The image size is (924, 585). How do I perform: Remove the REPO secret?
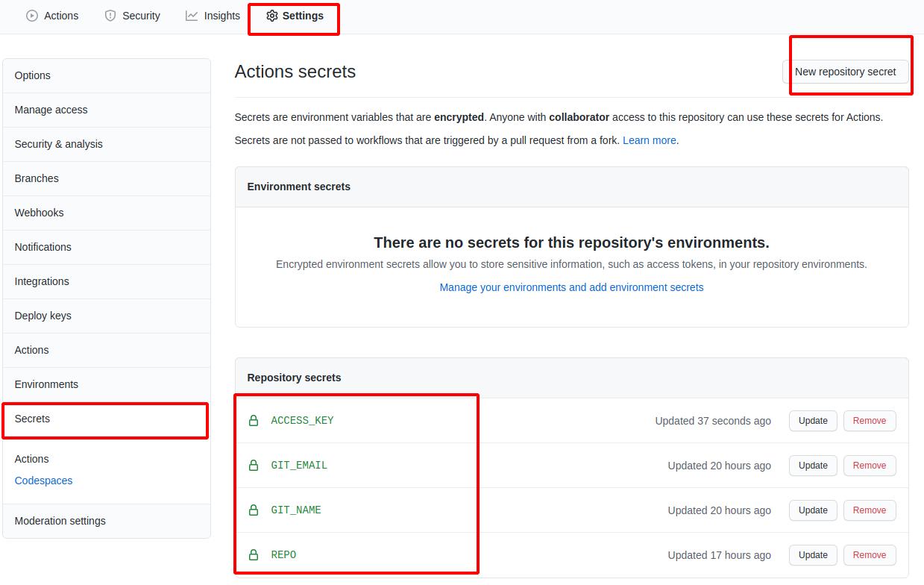point(869,555)
